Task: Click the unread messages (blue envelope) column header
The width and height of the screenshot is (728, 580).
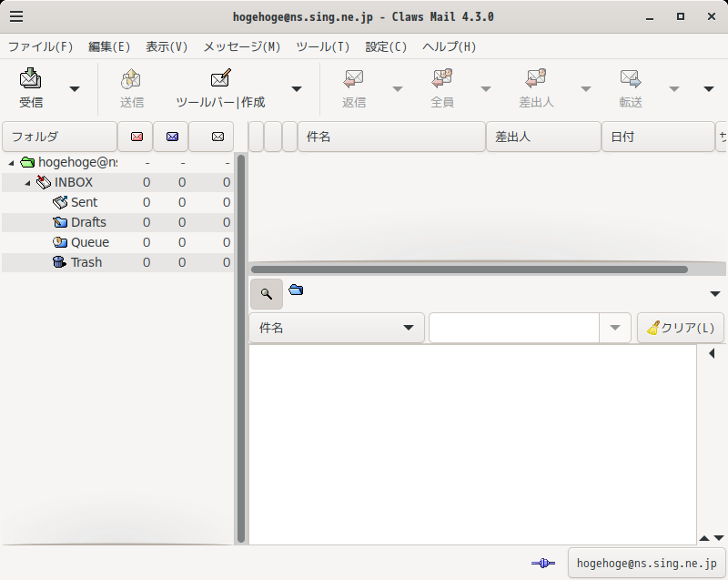Action: (x=171, y=137)
